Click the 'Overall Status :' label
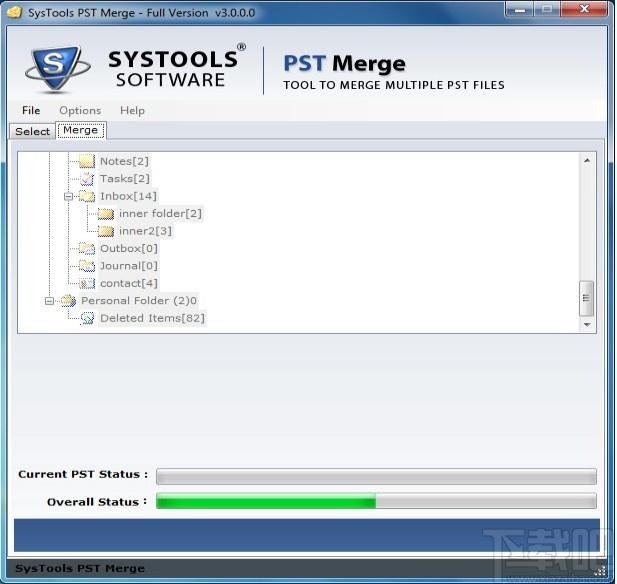 coord(97,502)
